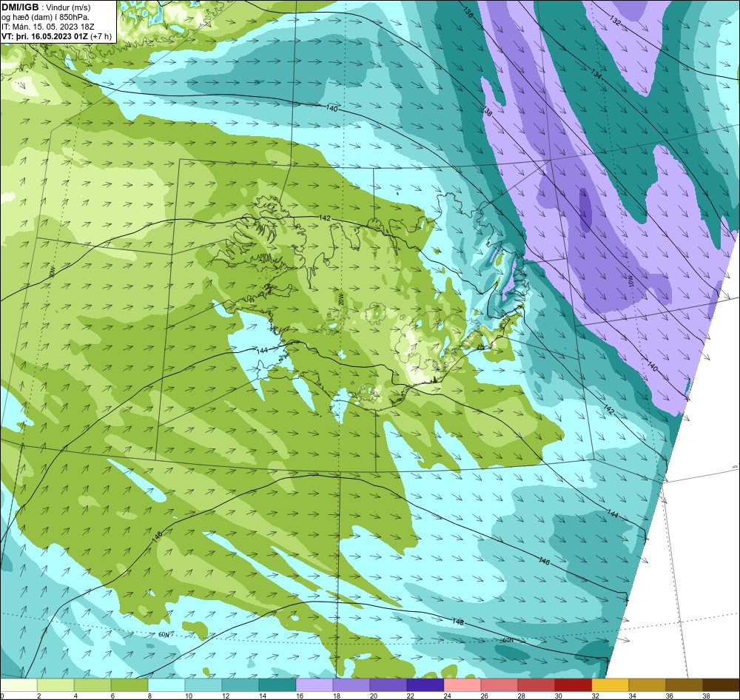Click the 28–30 m/s red legend swatch

[536, 685]
